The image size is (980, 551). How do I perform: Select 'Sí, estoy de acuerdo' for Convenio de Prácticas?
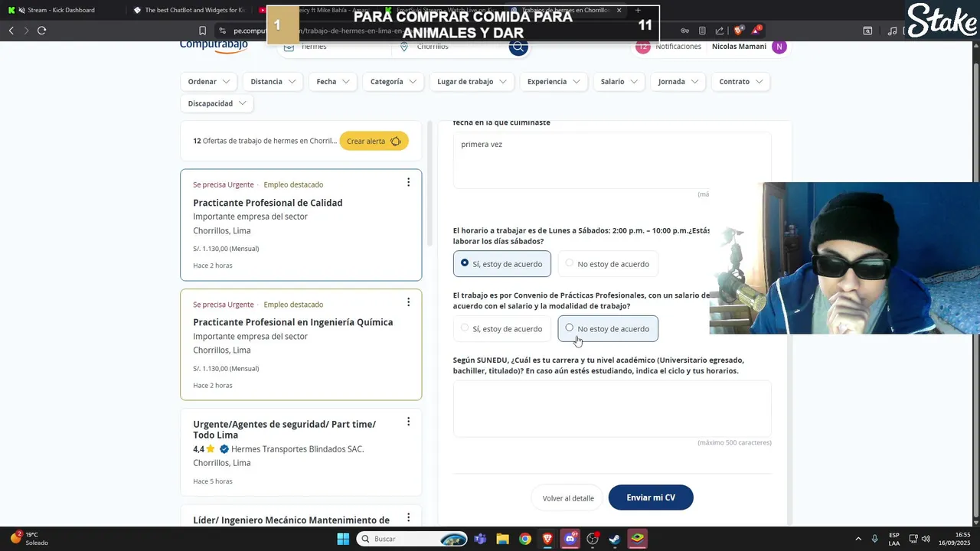click(x=502, y=329)
